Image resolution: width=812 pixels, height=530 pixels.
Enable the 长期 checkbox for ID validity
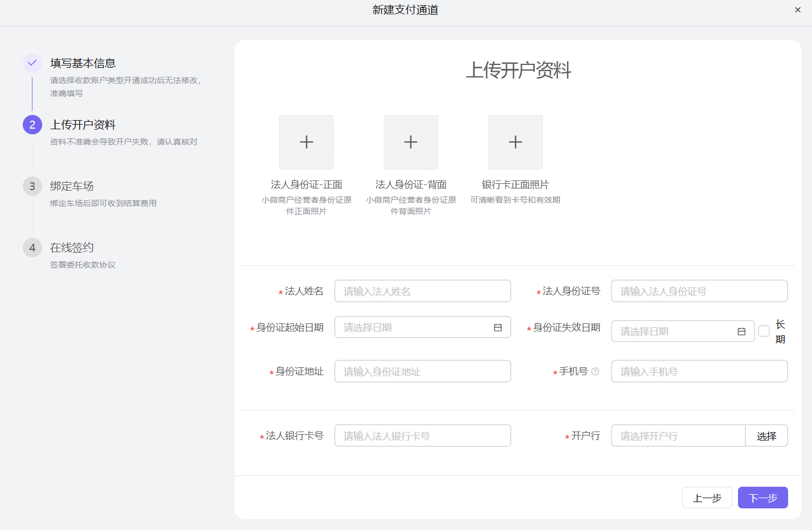764,331
